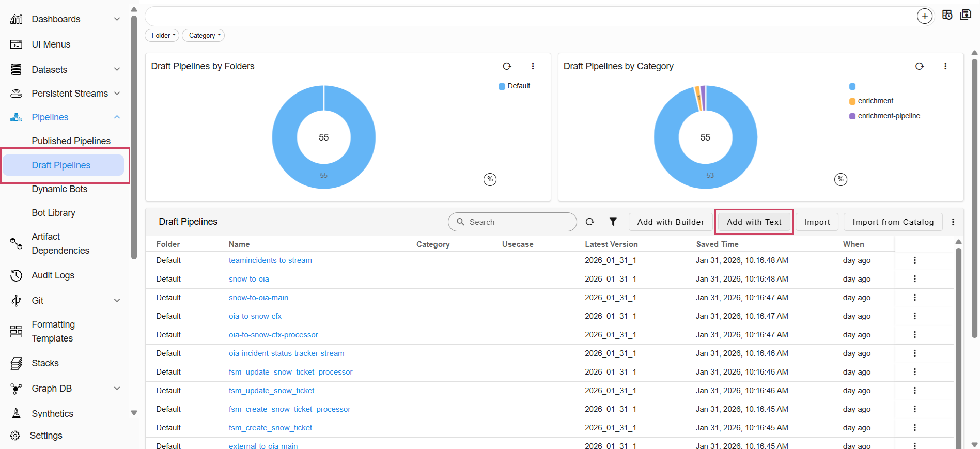Open the Folder filter dropdown

(163, 36)
